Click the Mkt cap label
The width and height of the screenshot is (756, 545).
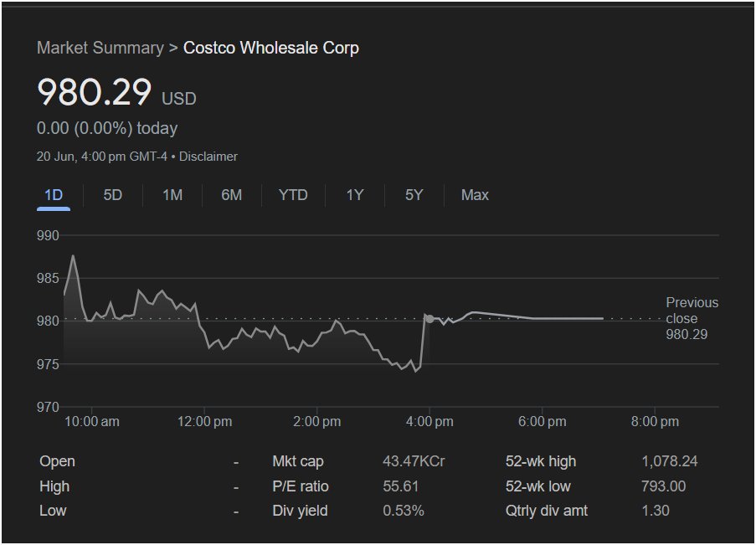298,461
